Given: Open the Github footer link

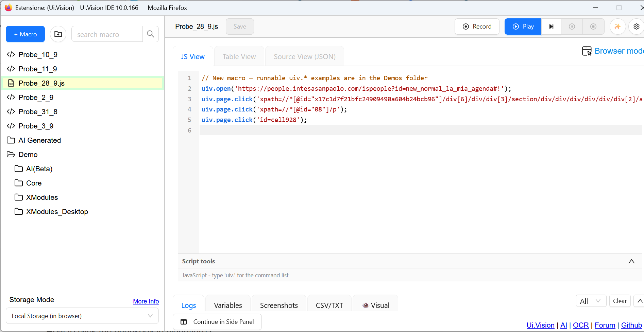Looking at the screenshot, I should (x=631, y=325).
